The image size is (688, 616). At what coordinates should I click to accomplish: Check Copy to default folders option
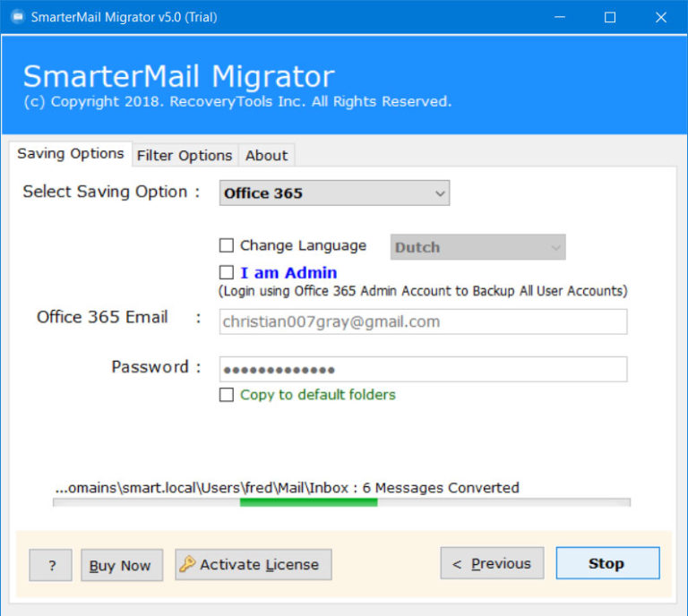click(227, 395)
